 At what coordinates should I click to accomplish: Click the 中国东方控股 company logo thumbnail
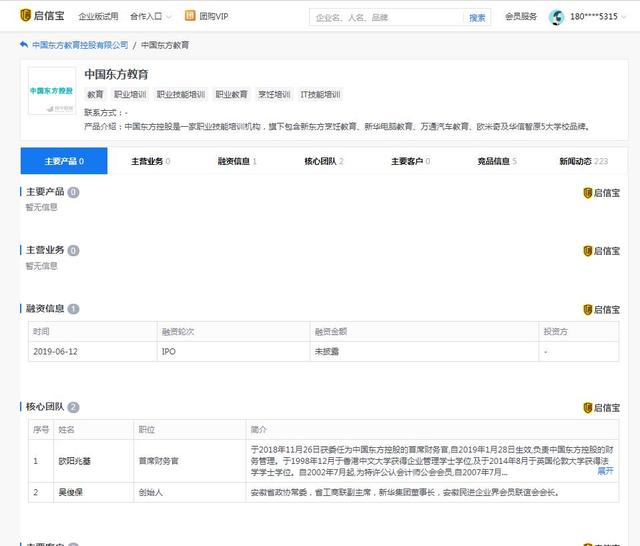(51, 91)
